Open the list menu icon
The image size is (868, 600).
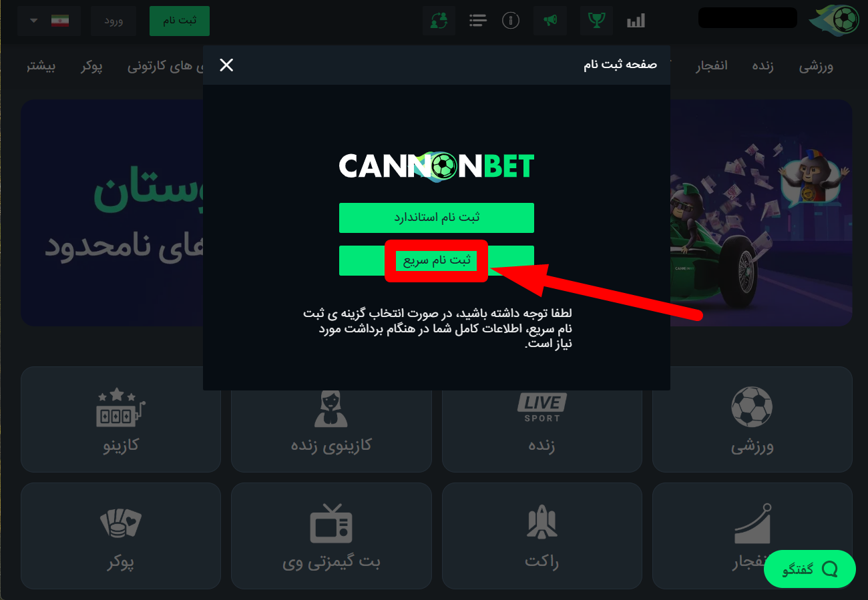(477, 21)
